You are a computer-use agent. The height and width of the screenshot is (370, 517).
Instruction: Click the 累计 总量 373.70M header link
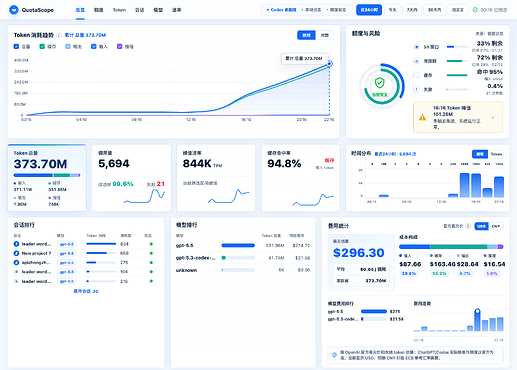[85, 35]
